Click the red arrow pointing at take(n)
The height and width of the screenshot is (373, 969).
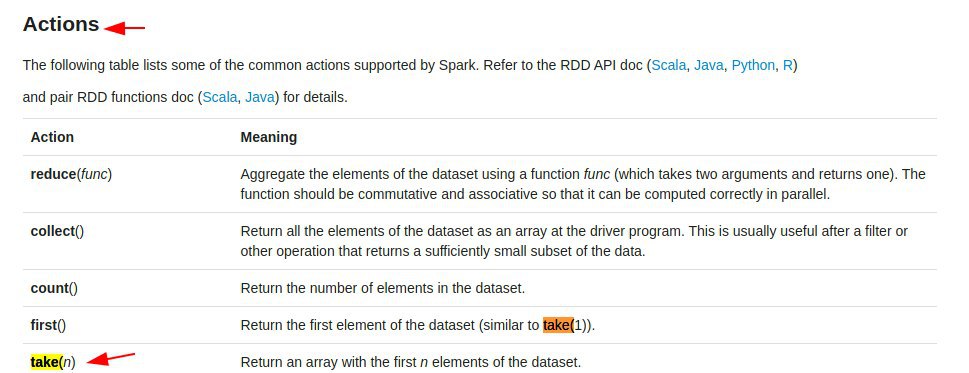tap(111, 358)
